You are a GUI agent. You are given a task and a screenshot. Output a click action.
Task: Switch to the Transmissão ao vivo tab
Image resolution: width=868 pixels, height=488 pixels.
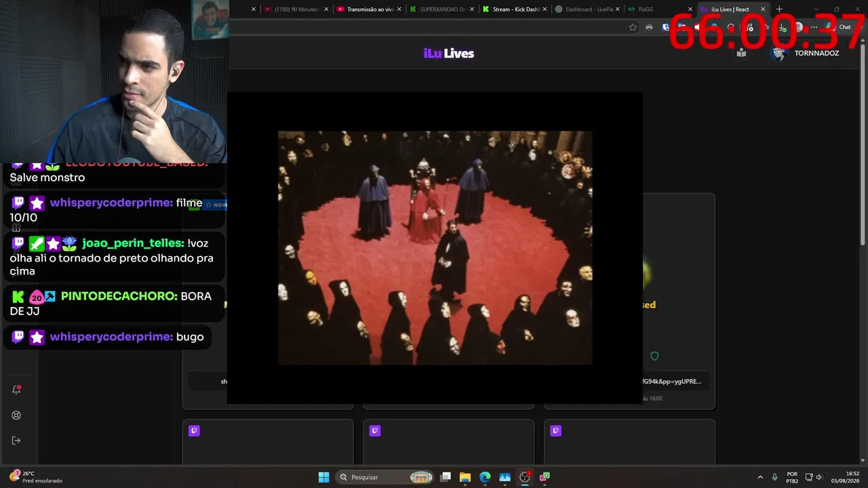tap(368, 9)
